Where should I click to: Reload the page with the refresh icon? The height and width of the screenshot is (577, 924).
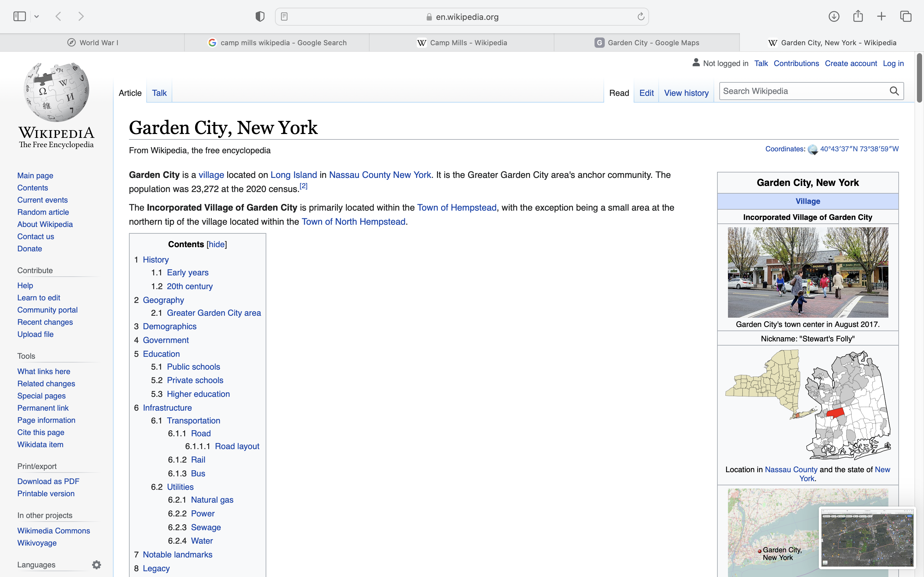641,16
